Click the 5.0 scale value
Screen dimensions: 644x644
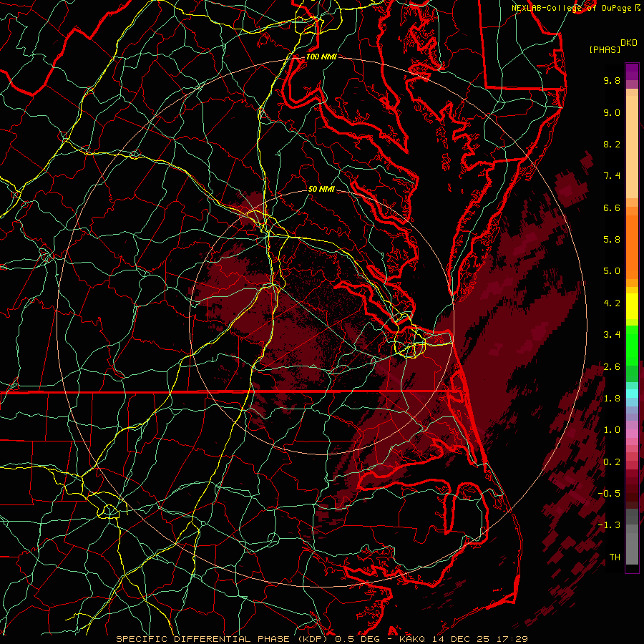(x=612, y=271)
